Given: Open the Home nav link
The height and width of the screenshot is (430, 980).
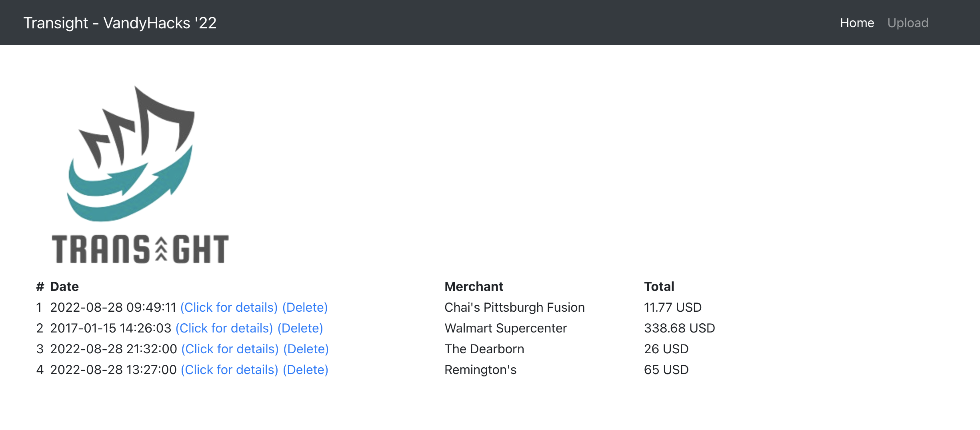Looking at the screenshot, I should [x=857, y=23].
